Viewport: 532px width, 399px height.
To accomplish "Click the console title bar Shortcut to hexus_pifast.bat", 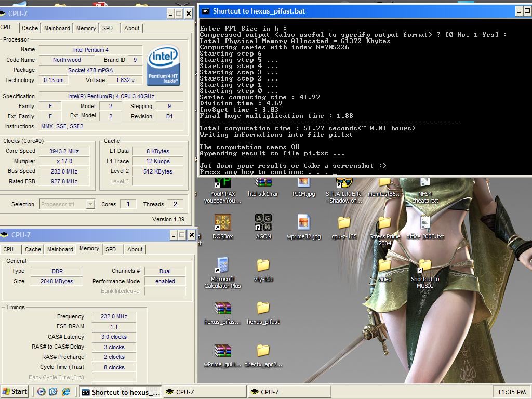I will click(259, 11).
